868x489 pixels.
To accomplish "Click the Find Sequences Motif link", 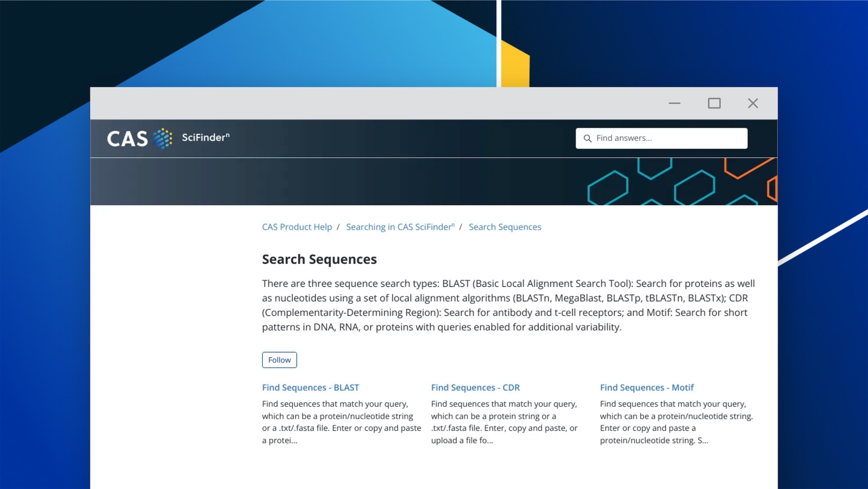I will tap(647, 387).
